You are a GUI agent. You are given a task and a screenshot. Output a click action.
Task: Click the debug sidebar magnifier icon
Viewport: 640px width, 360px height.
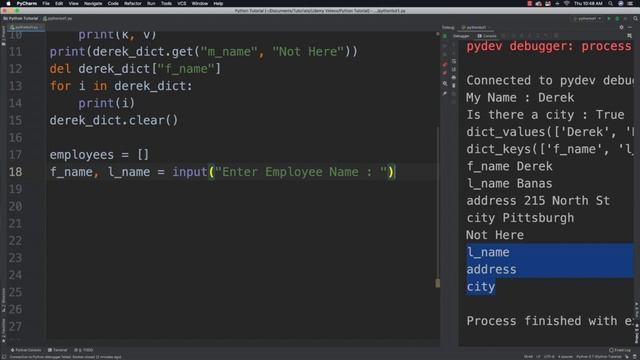pyautogui.click(x=445, y=83)
